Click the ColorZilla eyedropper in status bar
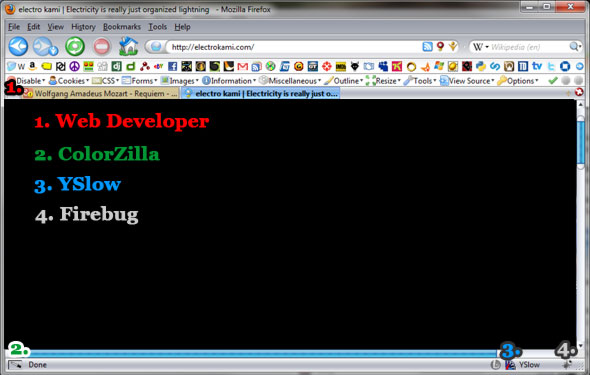The width and height of the screenshot is (590, 375). [x=15, y=364]
